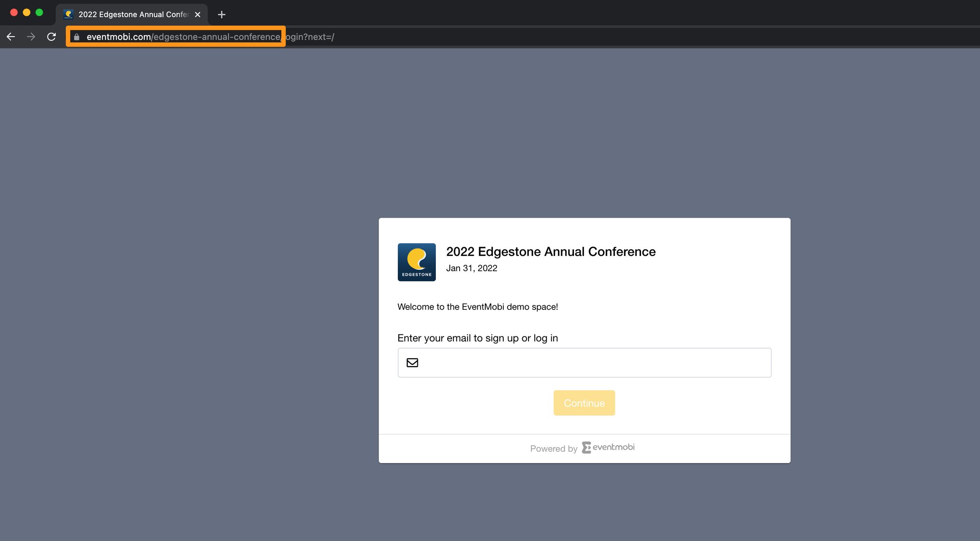
Task: Click the green maximize window control
Action: [39, 12]
